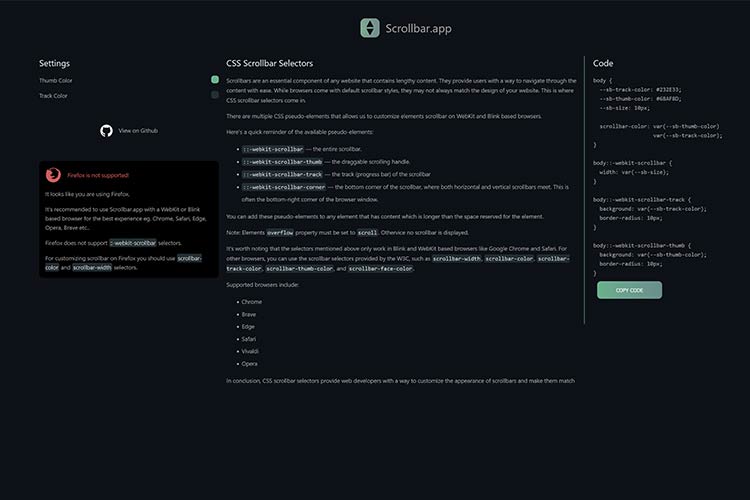Open the Thumb Color picker swatch

point(215,80)
